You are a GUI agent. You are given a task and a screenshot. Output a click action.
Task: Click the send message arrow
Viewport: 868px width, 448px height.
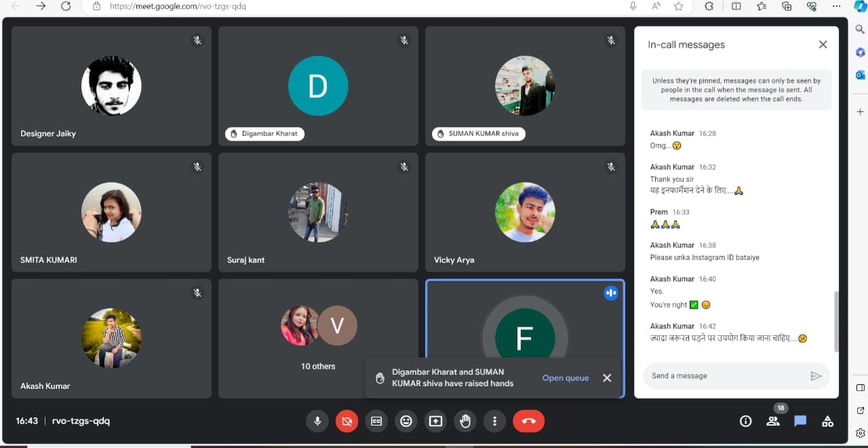[816, 376]
